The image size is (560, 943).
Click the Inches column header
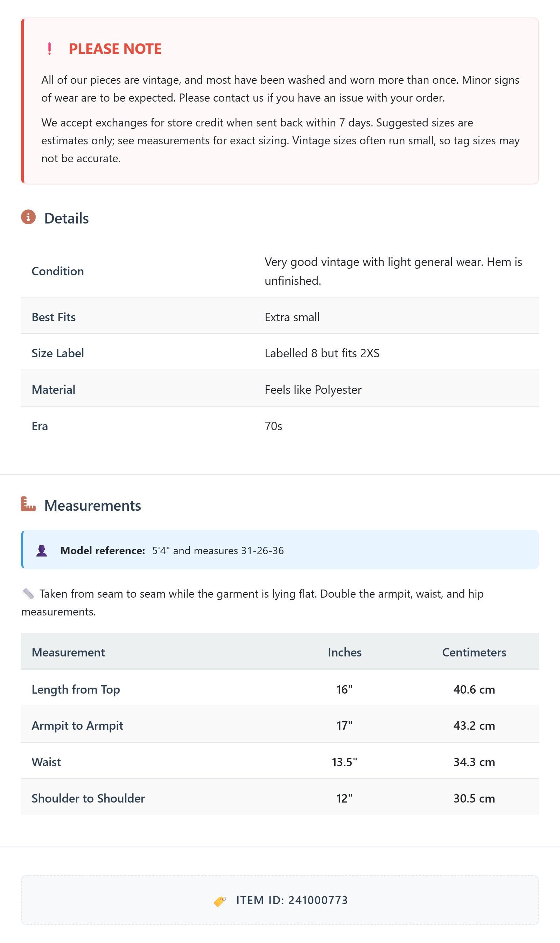[x=344, y=652]
